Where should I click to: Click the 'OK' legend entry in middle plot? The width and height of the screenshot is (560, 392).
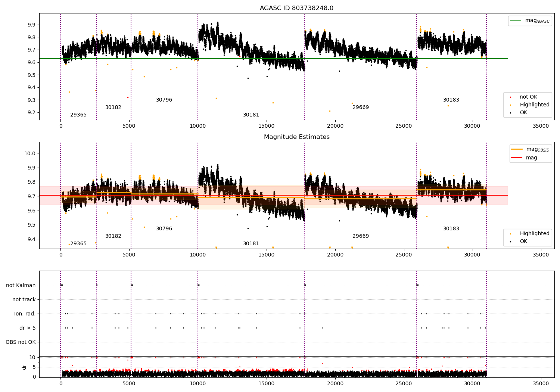tap(519, 242)
